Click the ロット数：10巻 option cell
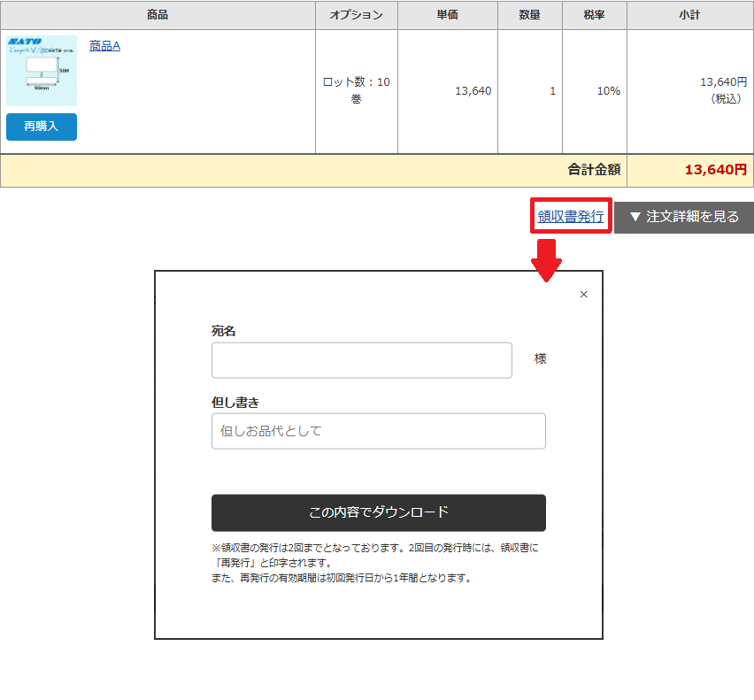 [356, 90]
